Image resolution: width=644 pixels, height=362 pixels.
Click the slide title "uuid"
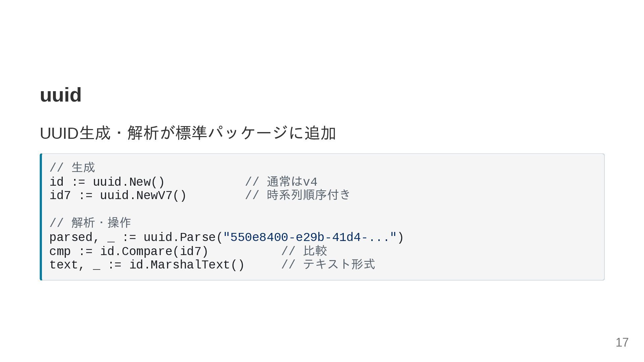click(61, 95)
